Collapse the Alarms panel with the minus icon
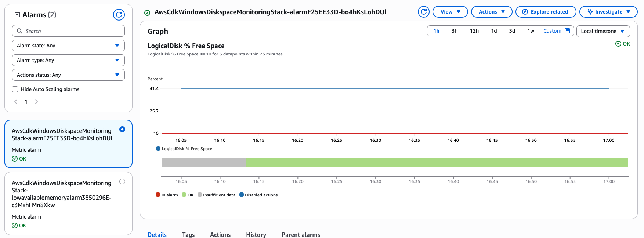The height and width of the screenshot is (238, 644). click(17, 15)
